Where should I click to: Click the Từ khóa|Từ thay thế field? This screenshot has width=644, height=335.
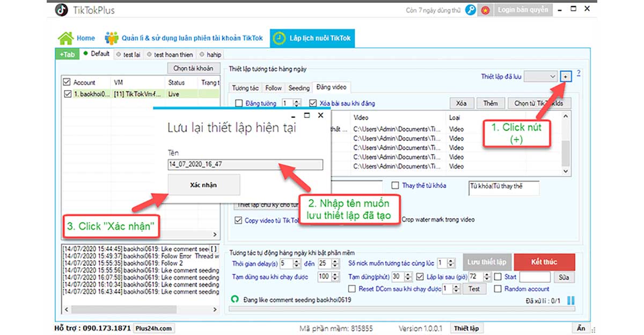coord(503,187)
